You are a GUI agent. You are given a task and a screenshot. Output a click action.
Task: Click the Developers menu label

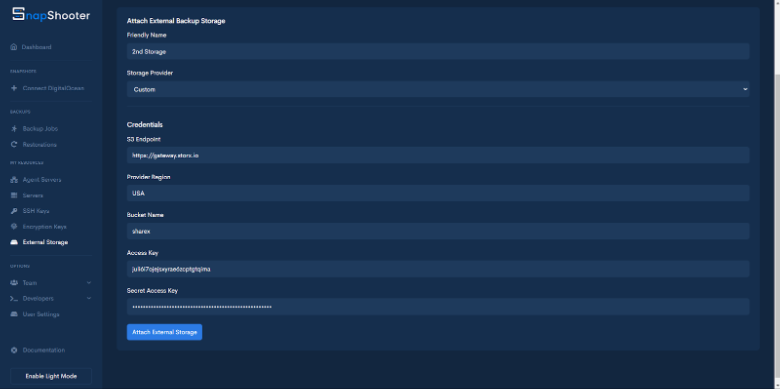coord(38,298)
